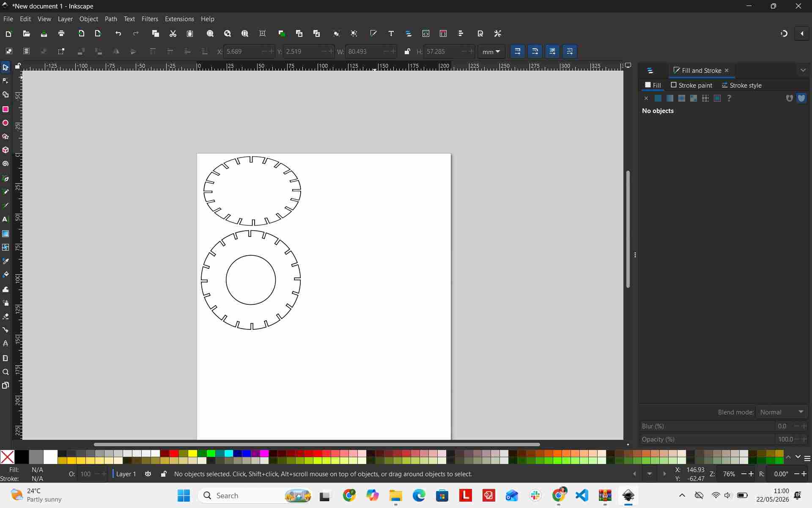Open the Blend mode Normal dropdown

782,412
